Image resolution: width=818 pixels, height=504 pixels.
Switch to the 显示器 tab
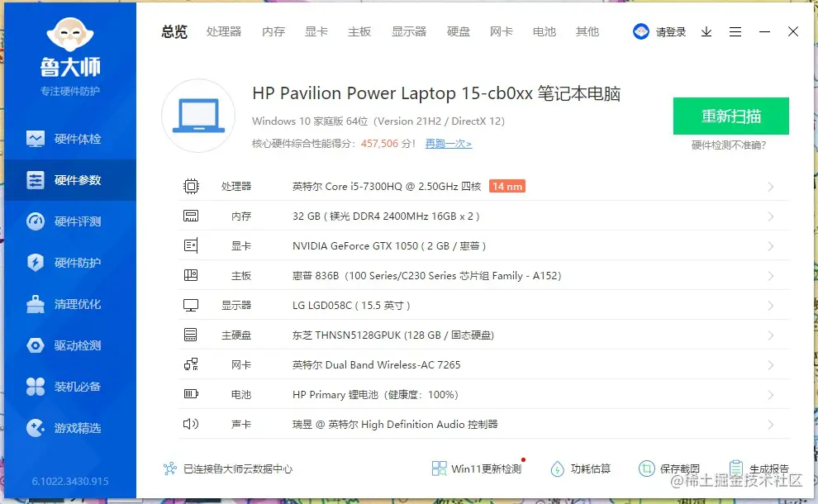click(x=409, y=32)
